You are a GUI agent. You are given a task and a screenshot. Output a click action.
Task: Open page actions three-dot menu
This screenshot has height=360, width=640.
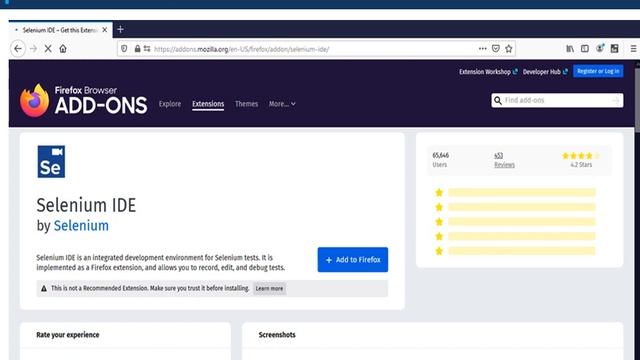click(x=482, y=49)
